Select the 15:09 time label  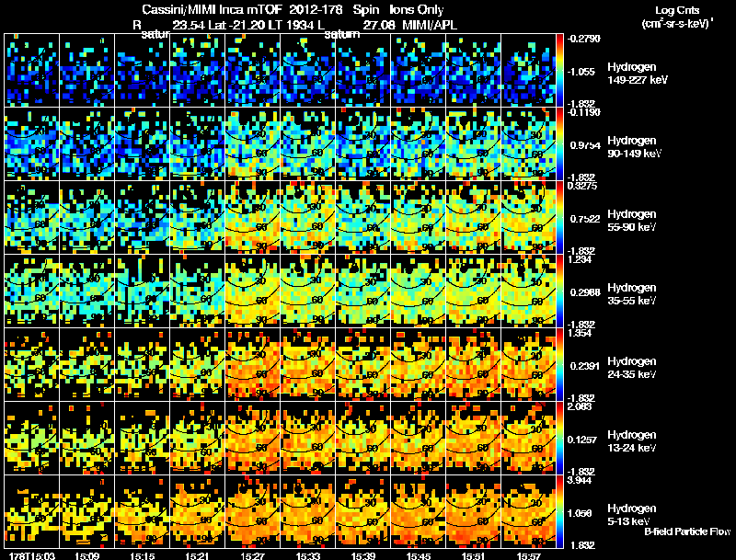pos(86,555)
